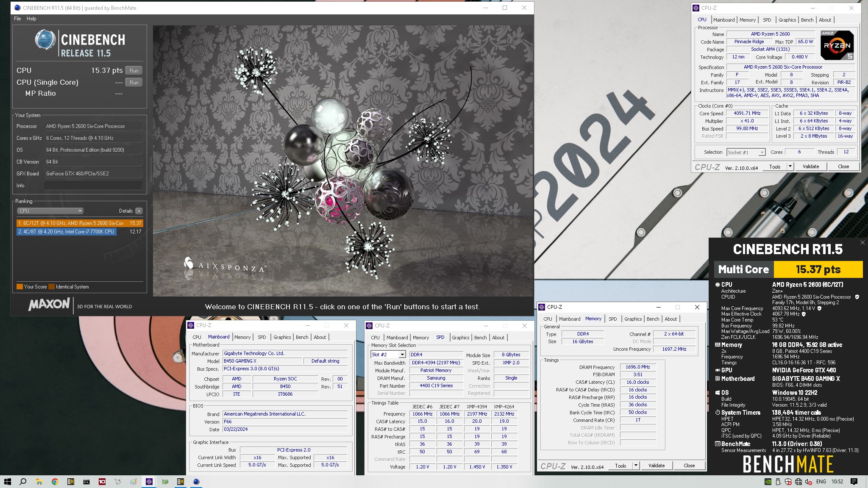Select Memory tab in CPU-Z Mainboard window

click(242, 337)
